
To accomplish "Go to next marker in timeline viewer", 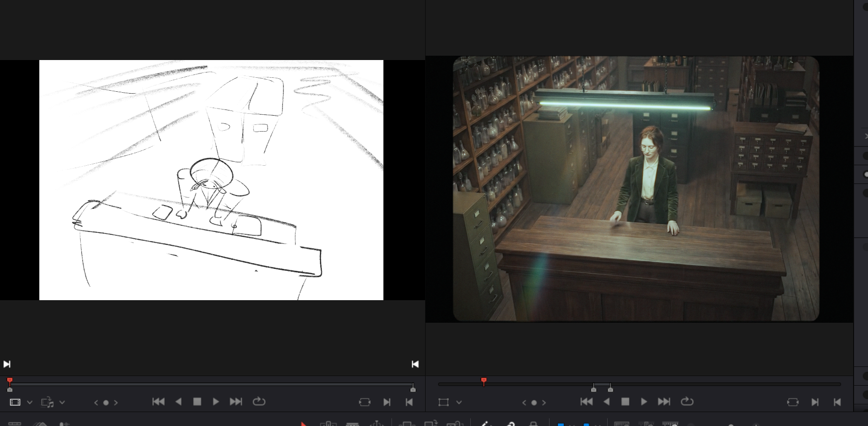I will (544, 402).
